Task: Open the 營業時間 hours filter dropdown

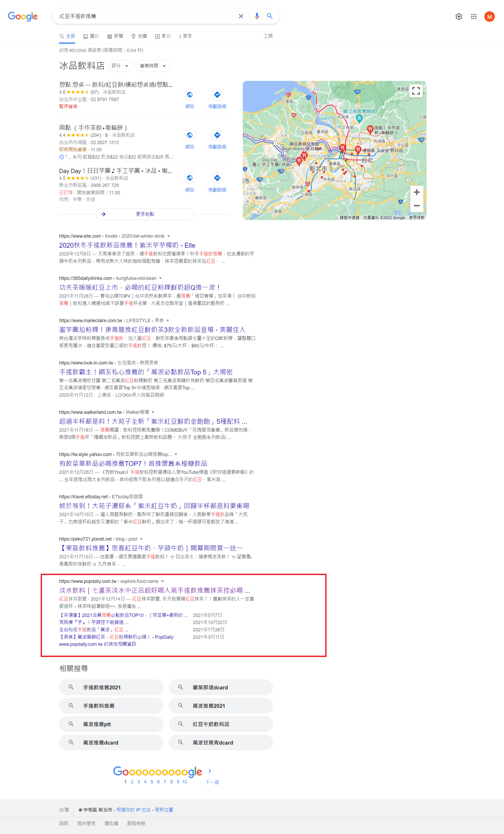Action: (154, 66)
